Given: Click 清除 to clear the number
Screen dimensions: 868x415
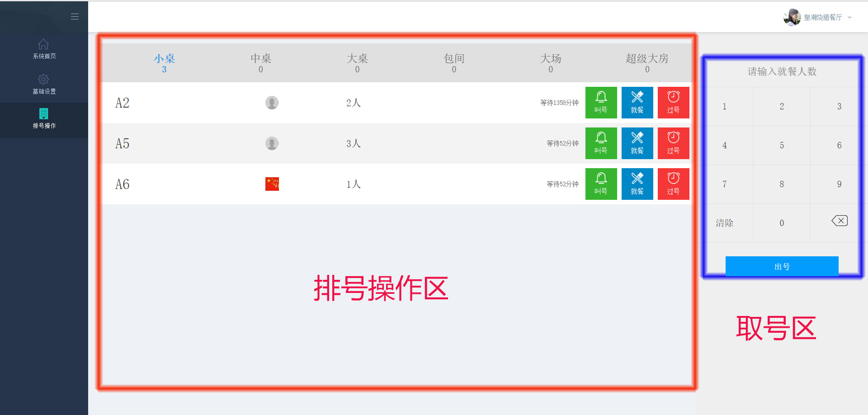Looking at the screenshot, I should pos(724,223).
